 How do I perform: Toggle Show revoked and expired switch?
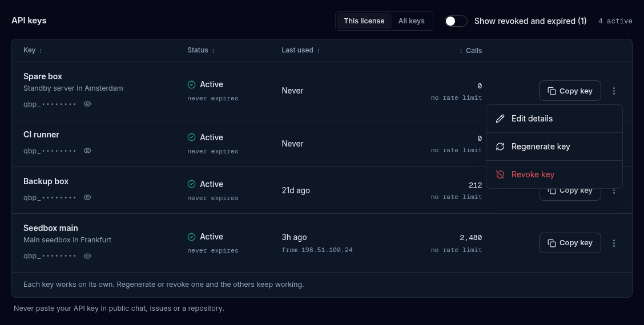click(x=456, y=21)
